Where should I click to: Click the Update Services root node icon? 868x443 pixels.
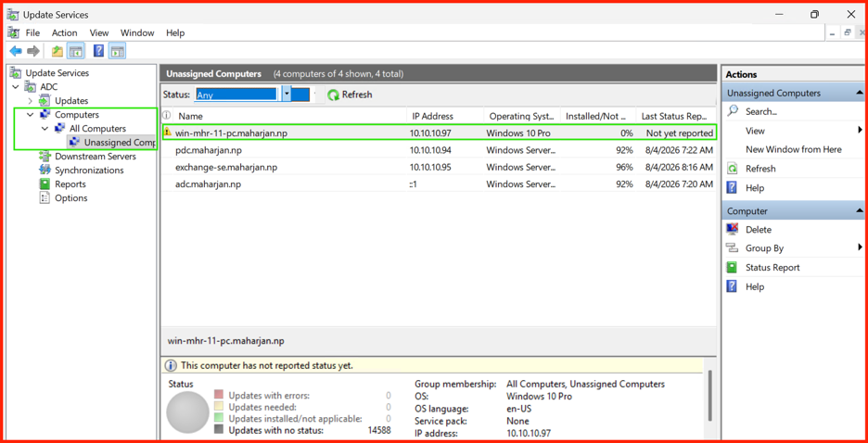17,73
